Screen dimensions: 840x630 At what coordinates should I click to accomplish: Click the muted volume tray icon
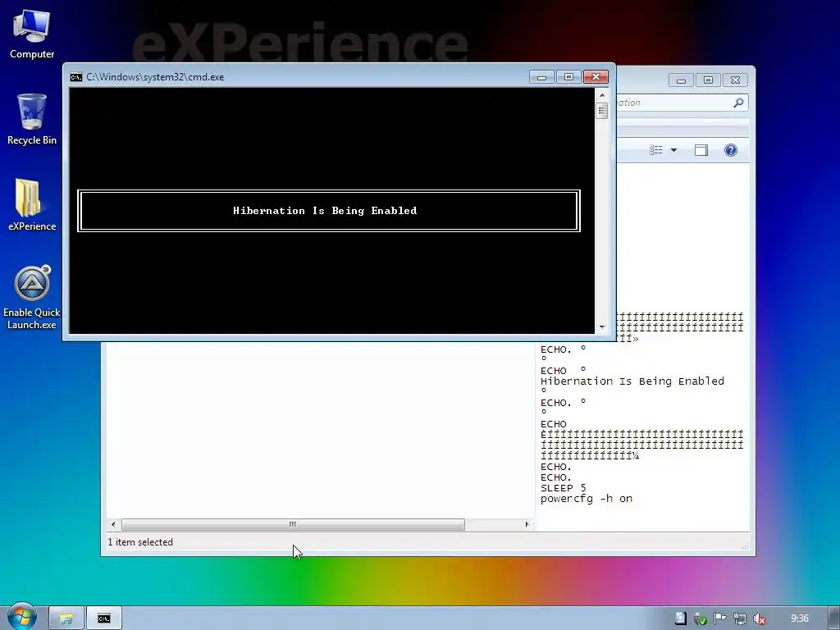click(x=759, y=619)
